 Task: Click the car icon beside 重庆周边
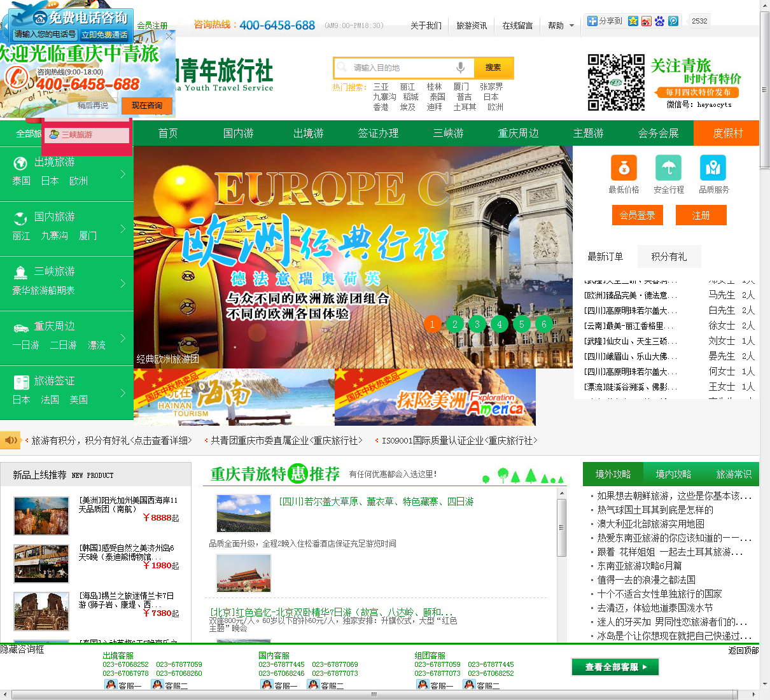click(x=20, y=327)
